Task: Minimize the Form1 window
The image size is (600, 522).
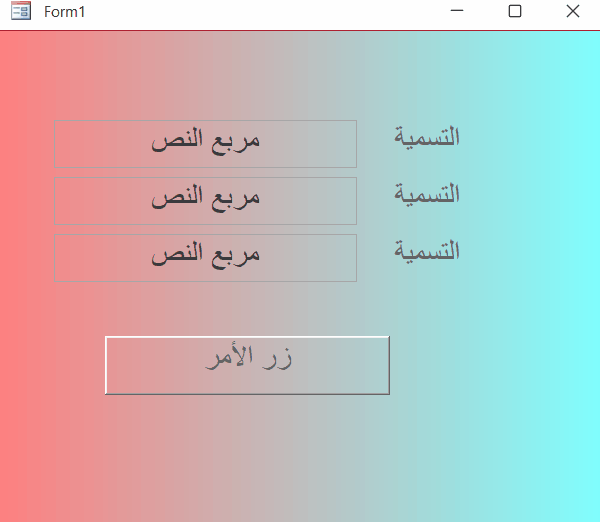Action: pyautogui.click(x=457, y=12)
